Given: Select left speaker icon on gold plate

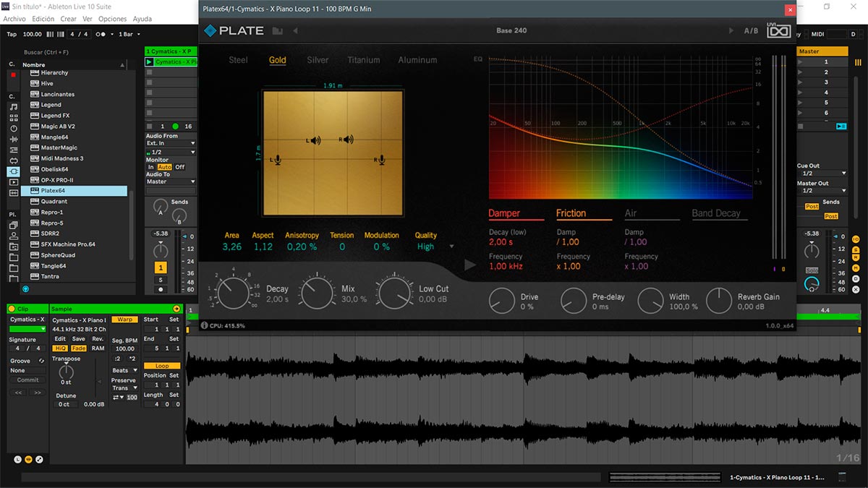Looking at the screenshot, I should 314,140.
